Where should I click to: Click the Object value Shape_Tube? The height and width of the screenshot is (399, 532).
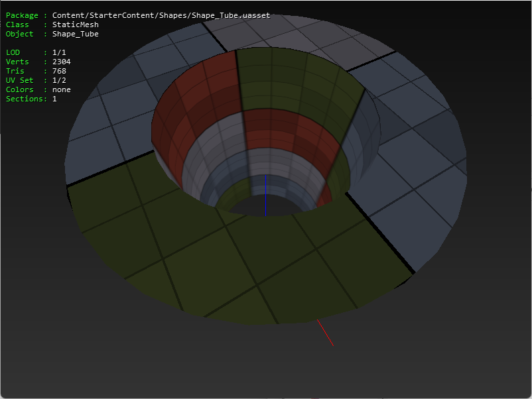(x=76, y=34)
